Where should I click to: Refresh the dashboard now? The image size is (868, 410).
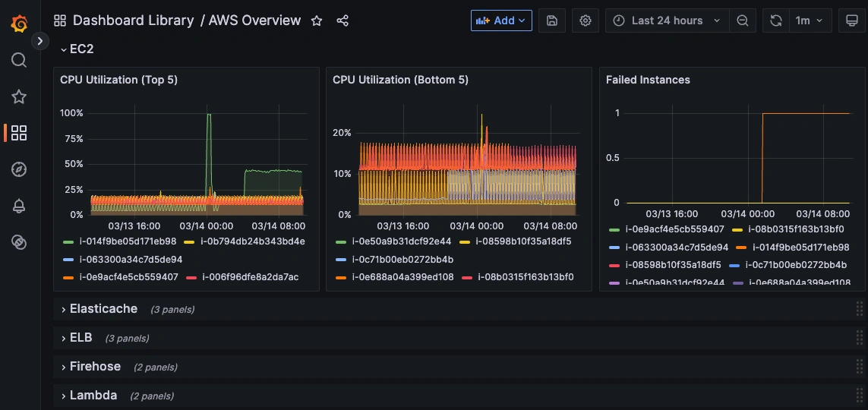(x=776, y=20)
